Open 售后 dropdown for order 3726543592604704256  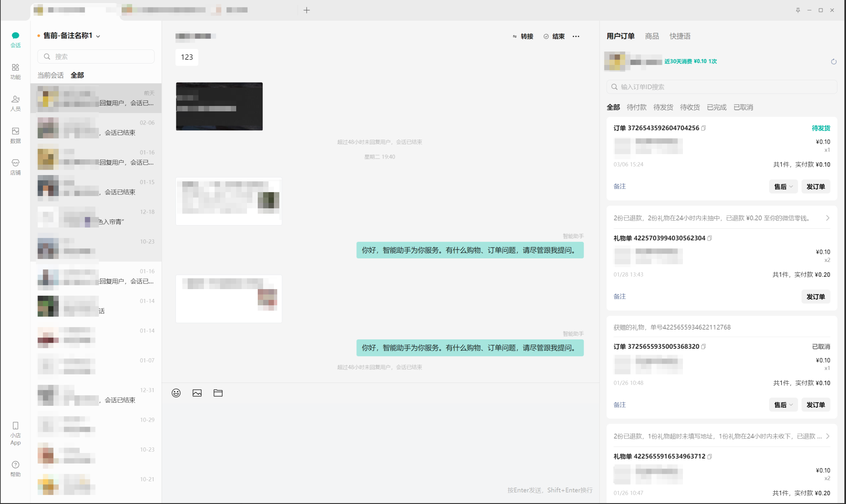[783, 186]
